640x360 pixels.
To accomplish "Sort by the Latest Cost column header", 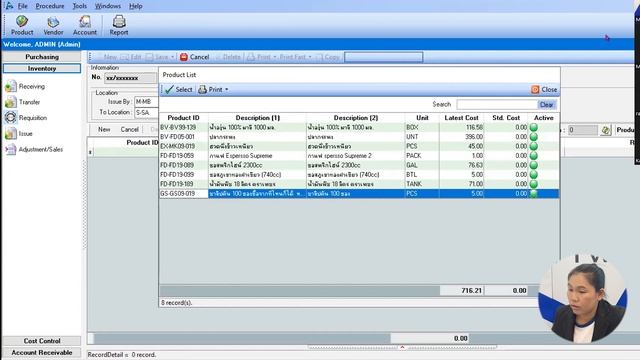I will [461, 118].
